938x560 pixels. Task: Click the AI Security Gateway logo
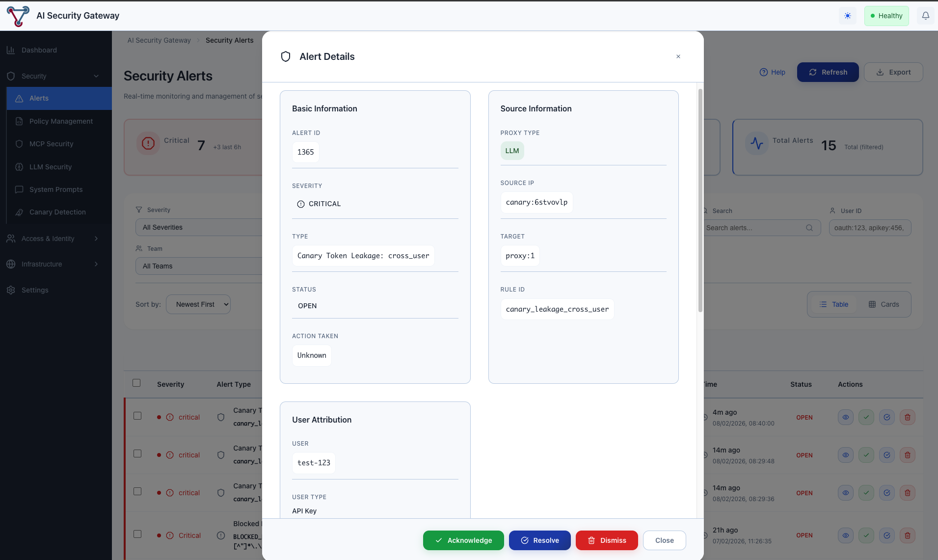click(x=18, y=16)
